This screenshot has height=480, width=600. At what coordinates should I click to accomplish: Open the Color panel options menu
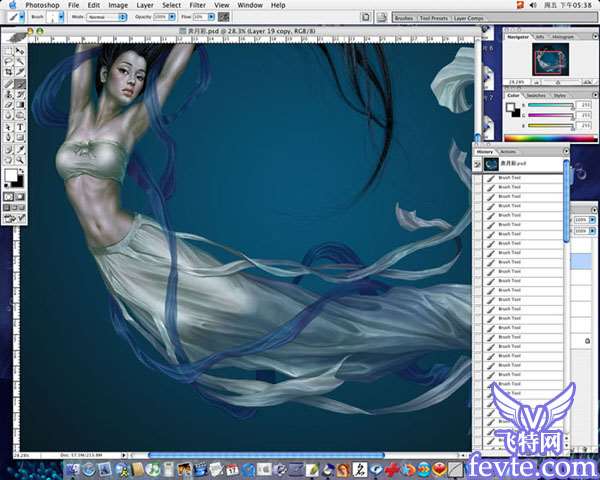[x=595, y=95]
